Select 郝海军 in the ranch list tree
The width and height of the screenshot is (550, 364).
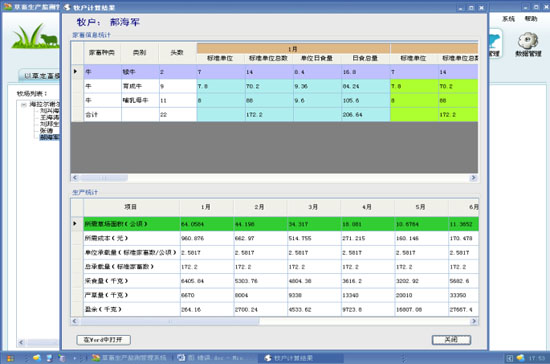coord(49,137)
